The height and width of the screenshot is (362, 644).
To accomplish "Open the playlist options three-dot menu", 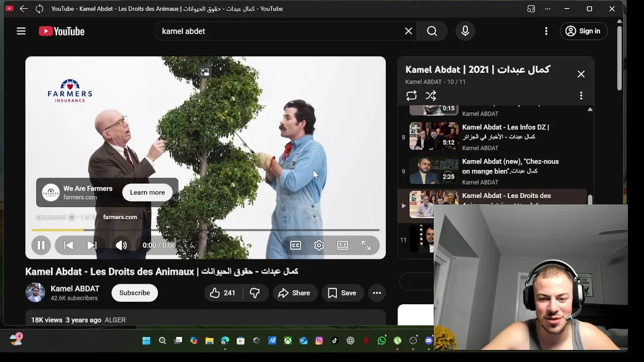I will click(x=581, y=96).
